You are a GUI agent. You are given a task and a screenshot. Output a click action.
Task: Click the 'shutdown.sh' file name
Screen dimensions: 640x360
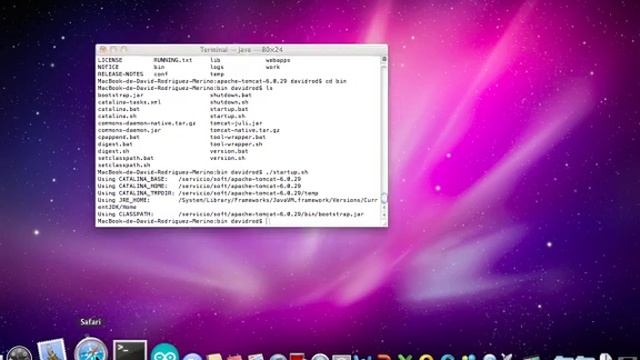(x=229, y=102)
